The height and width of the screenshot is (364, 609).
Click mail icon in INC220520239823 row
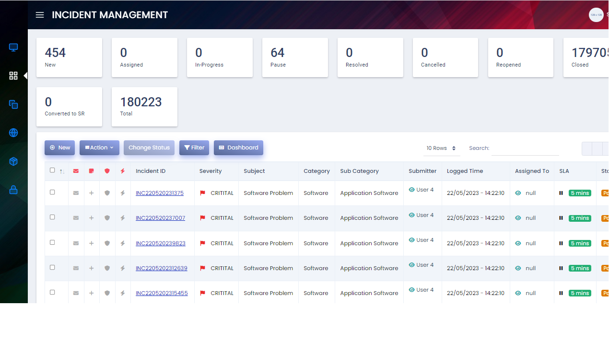pos(76,243)
